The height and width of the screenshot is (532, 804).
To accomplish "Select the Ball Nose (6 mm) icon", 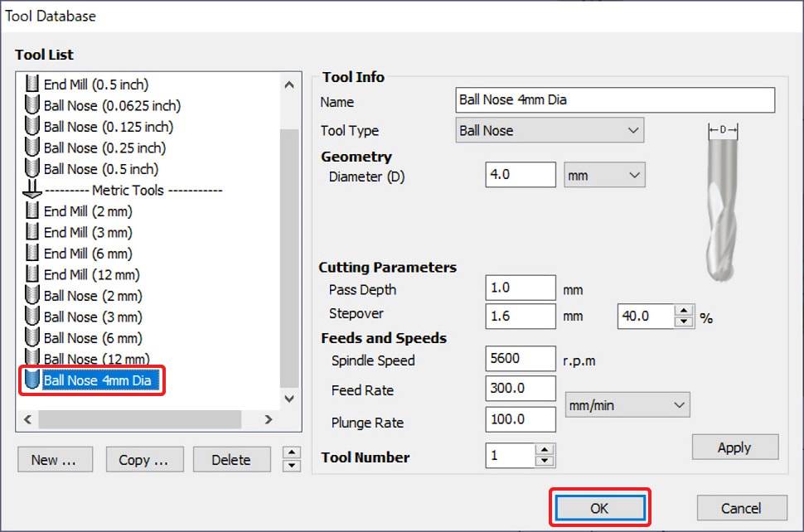I will coord(32,338).
